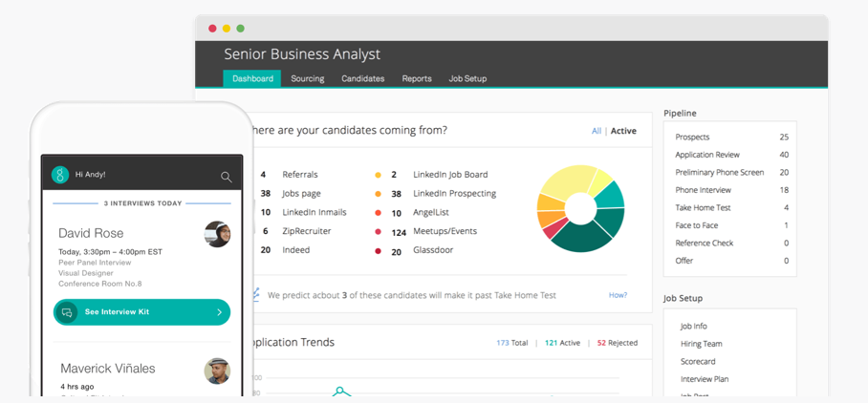
Task: Click the arrow chevron on Interview Kit
Action: point(219,312)
